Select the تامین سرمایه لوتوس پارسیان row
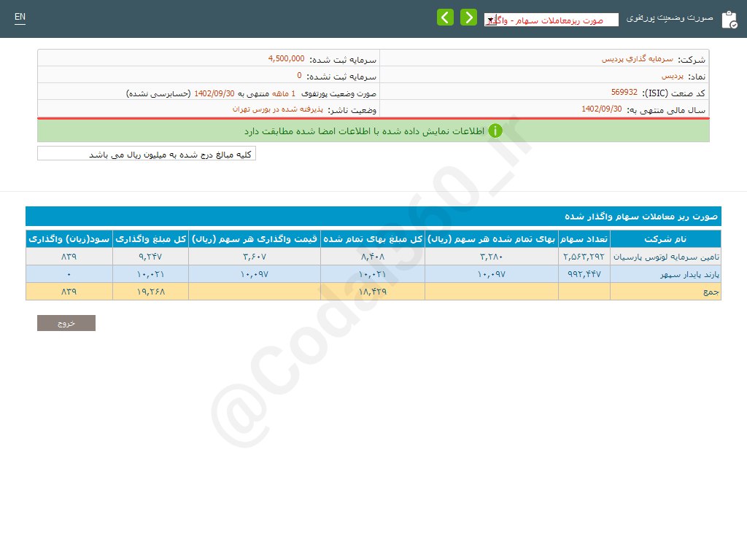The width and height of the screenshot is (747, 560). click(x=665, y=257)
